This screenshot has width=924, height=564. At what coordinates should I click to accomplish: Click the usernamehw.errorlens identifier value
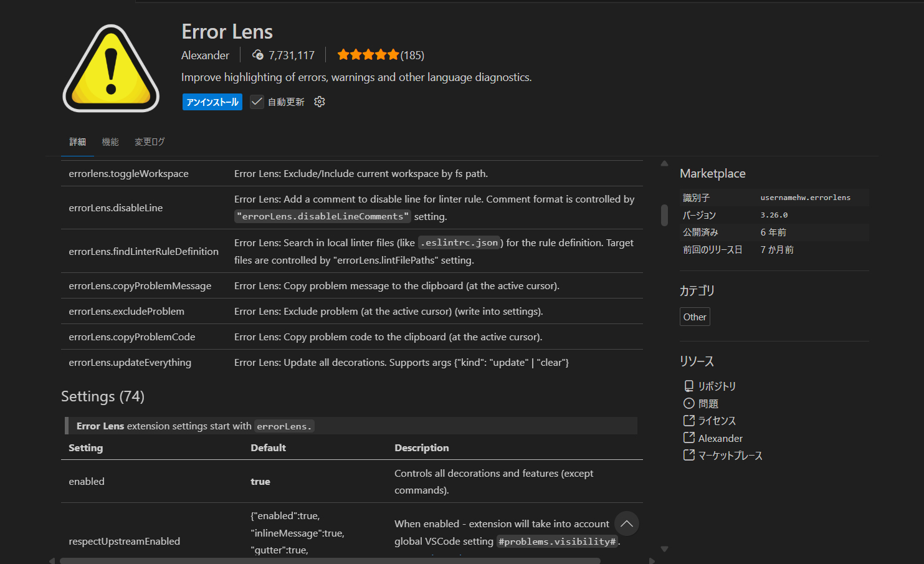[x=805, y=198]
